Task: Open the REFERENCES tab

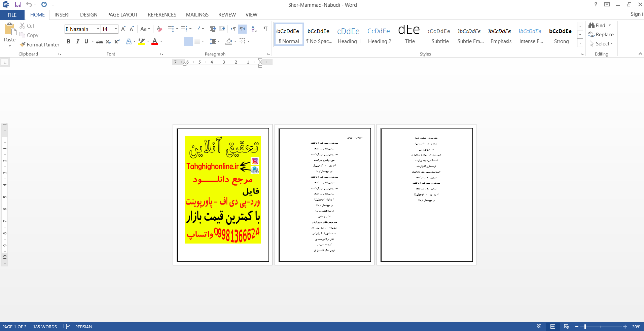Action: pyautogui.click(x=162, y=15)
